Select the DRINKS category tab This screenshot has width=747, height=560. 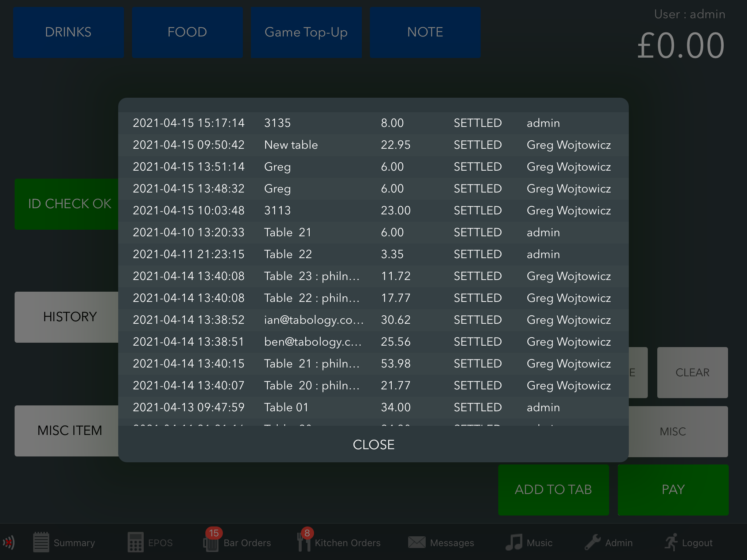[68, 32]
